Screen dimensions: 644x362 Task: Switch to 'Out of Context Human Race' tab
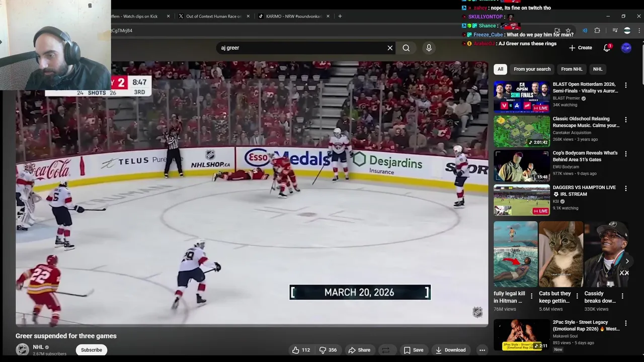(x=213, y=16)
